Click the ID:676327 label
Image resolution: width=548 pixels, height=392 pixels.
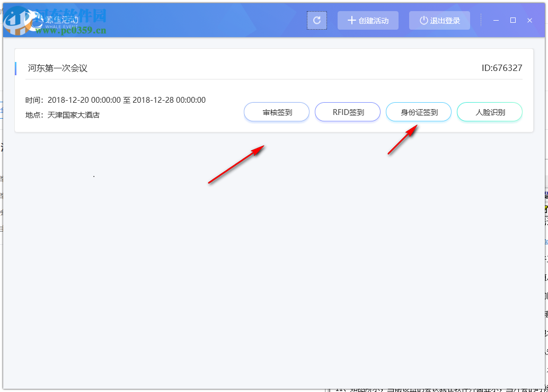point(502,68)
